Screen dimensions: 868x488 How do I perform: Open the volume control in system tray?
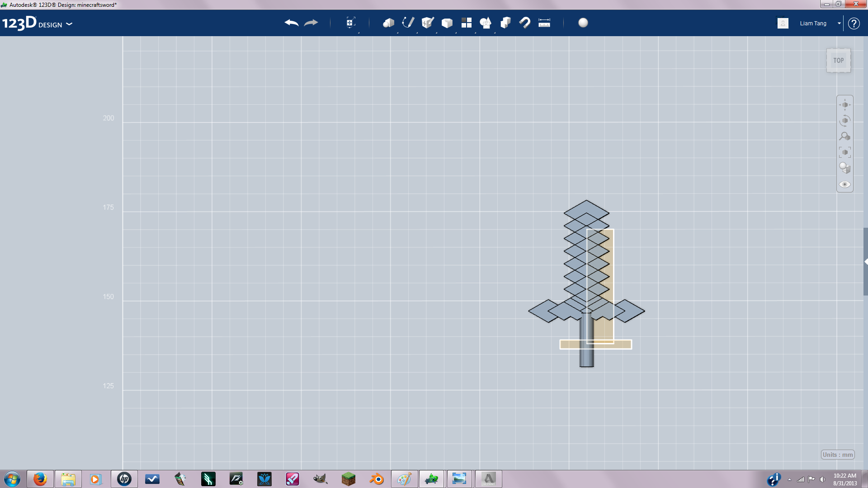822,479
